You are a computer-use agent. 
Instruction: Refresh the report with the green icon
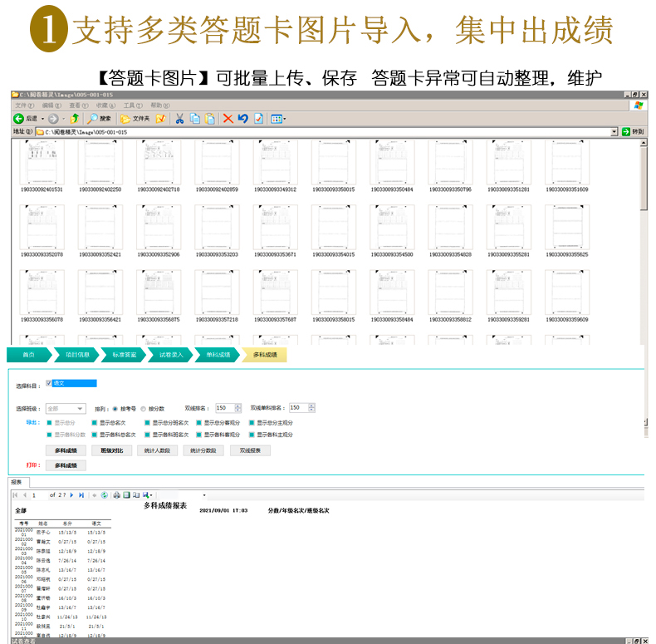pyautogui.click(x=104, y=495)
